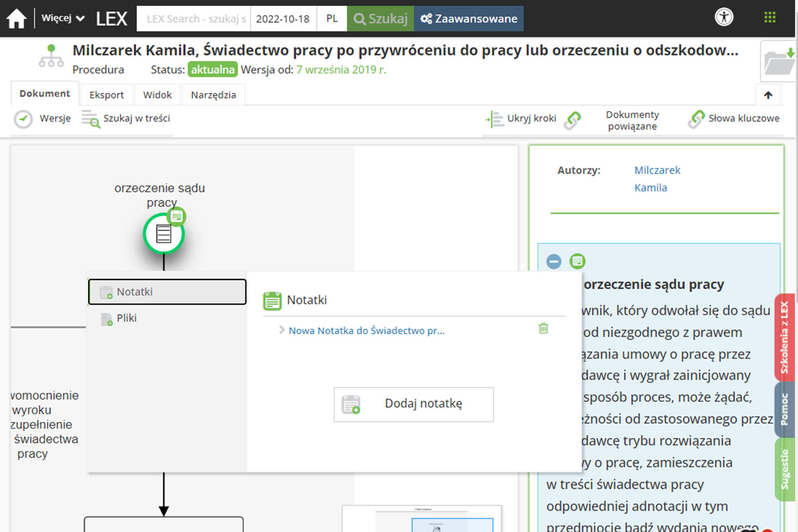The image size is (798, 532).
Task: Click the procedure tree icon by title
Action: 51,56
